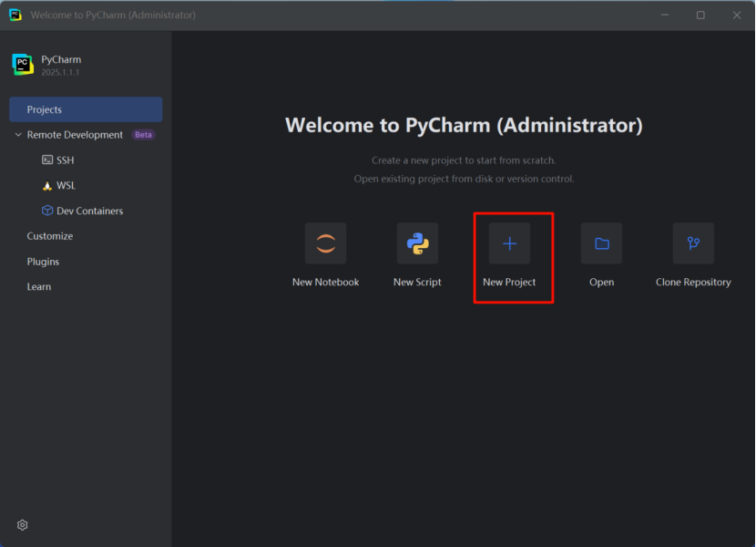Close the PyCharm welcome window
The height and width of the screenshot is (547, 756).
click(x=737, y=15)
